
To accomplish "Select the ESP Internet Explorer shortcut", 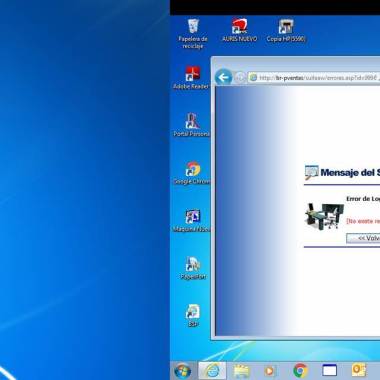I will pyautogui.click(x=193, y=315).
